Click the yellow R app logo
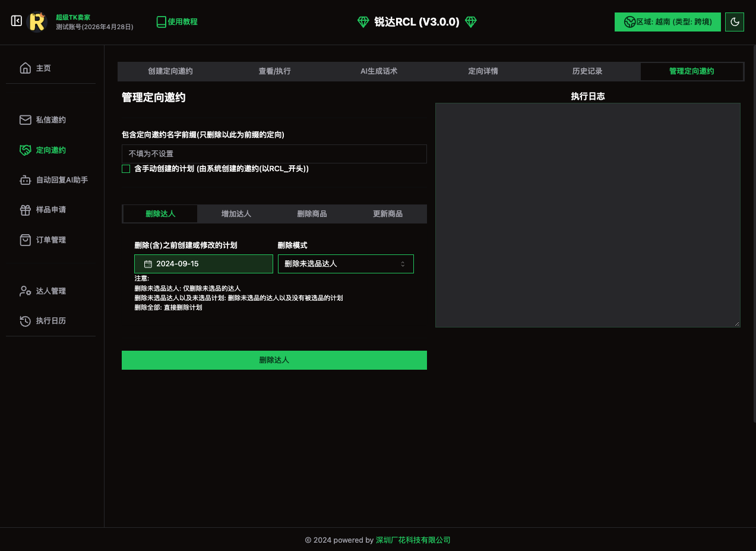Screen dimensions: 756x551 tap(37, 22)
